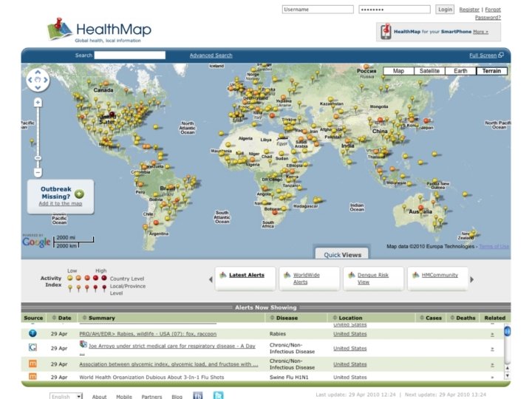Click the alerts list scrollbar thumb
Viewport: 532px width, 399px height.
(507, 331)
